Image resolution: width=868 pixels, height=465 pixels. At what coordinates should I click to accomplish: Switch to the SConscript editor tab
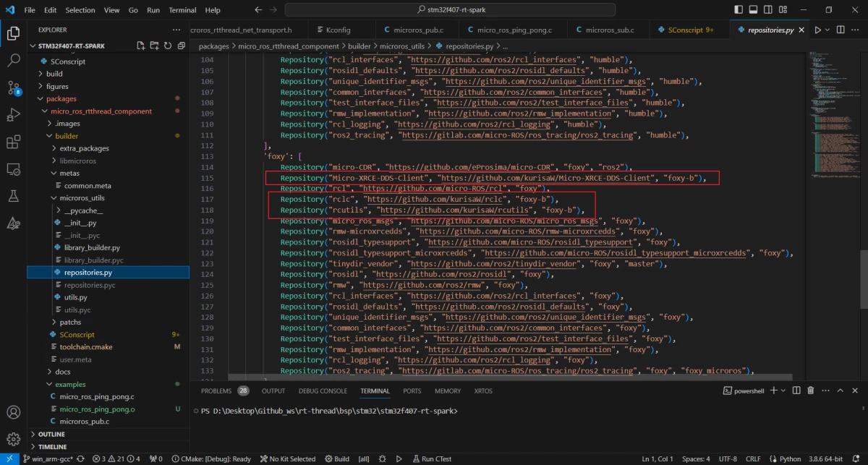click(x=689, y=30)
